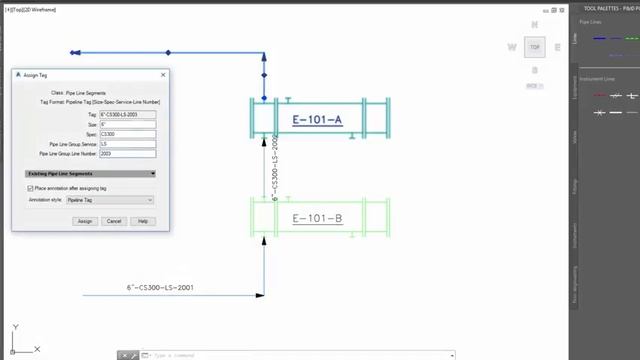Select the E-101-B equipment tag text
Image resolution: width=640 pixels, height=360 pixels.
[x=317, y=219]
